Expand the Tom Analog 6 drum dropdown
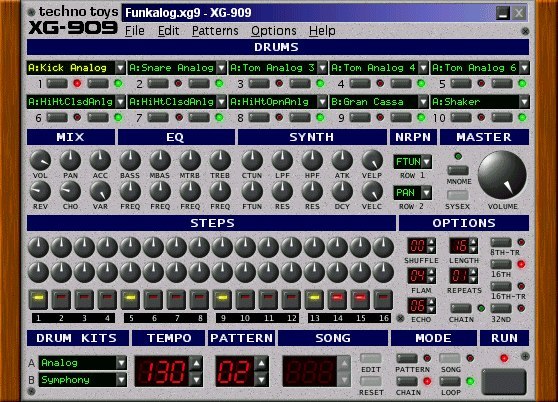The image size is (558, 402). 524,68
